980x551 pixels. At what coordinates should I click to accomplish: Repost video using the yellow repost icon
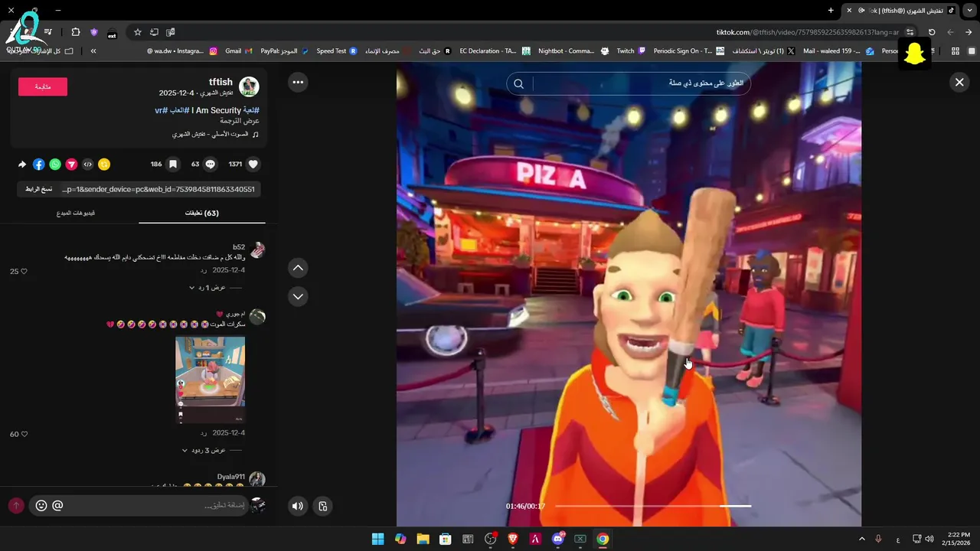pos(104,164)
